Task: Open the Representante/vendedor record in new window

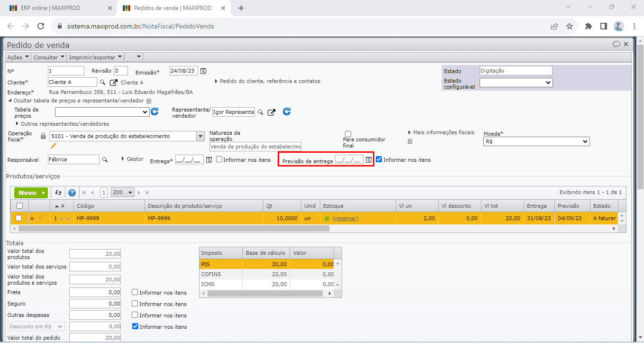Action: (x=271, y=112)
